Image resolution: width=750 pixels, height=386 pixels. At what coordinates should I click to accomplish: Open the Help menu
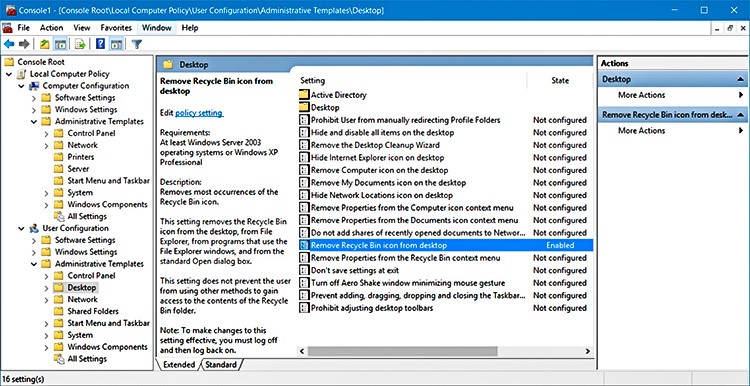(190, 28)
